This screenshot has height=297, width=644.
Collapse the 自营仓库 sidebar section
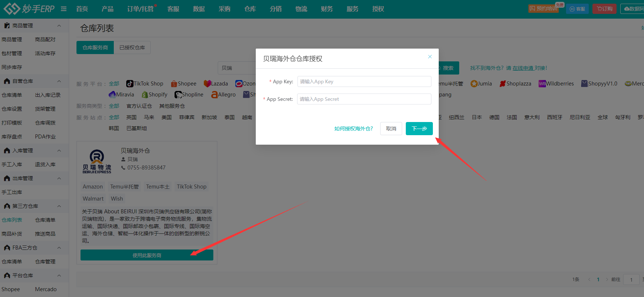[x=59, y=81]
